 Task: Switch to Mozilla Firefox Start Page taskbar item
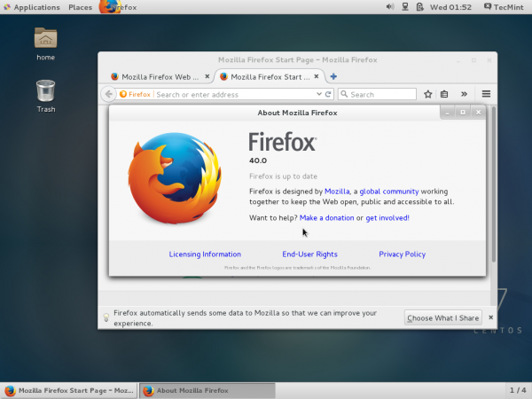(69, 390)
